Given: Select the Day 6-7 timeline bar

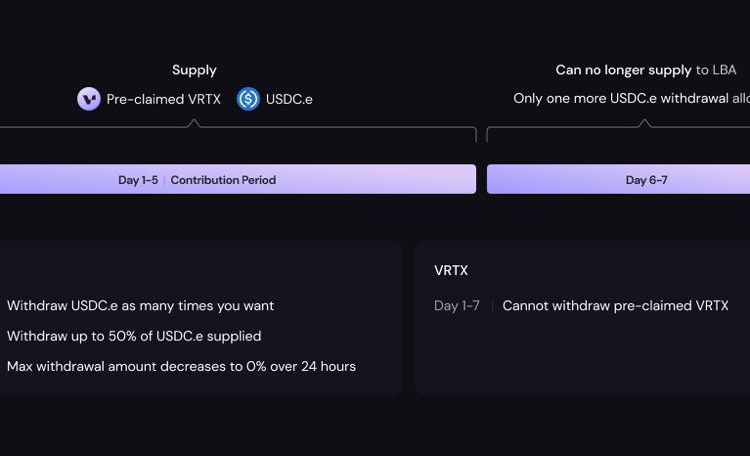Looking at the screenshot, I should 618,180.
